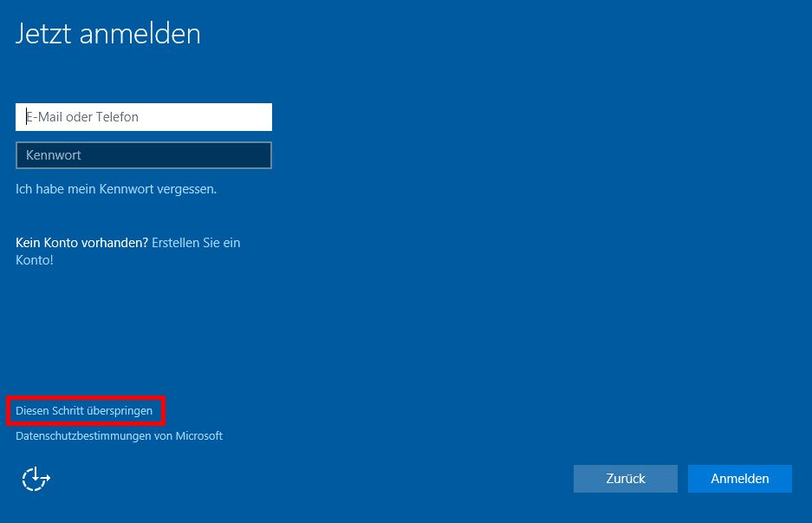Image resolution: width=812 pixels, height=523 pixels.
Task: Open the Ease of Access icon
Action: (36, 479)
